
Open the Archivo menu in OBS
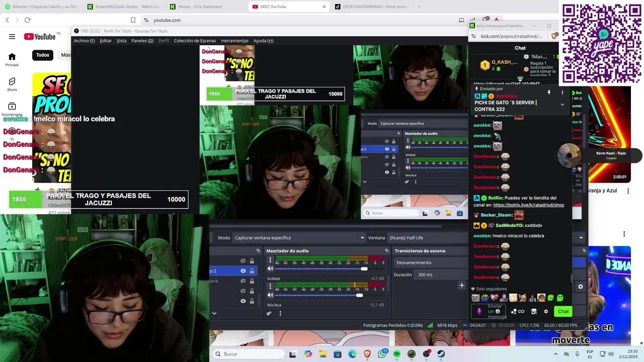click(84, 41)
